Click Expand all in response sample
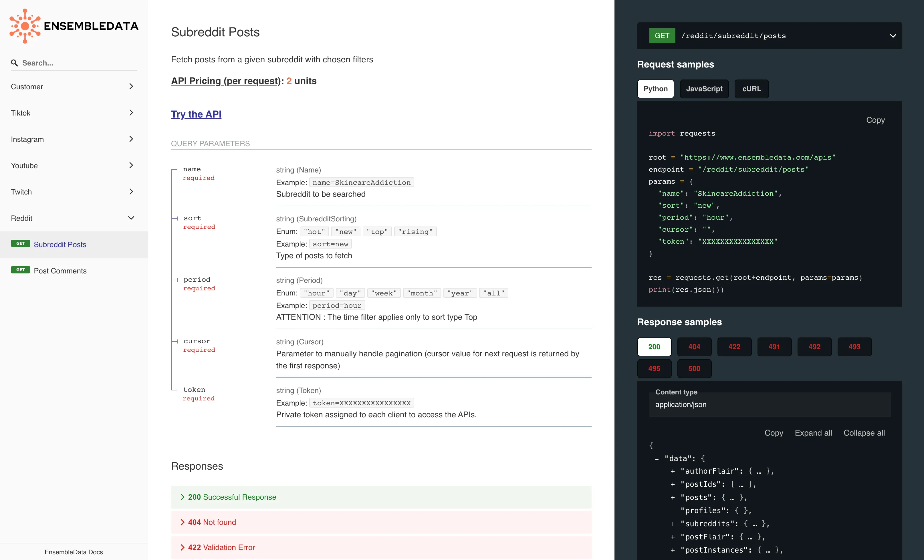 813,433
